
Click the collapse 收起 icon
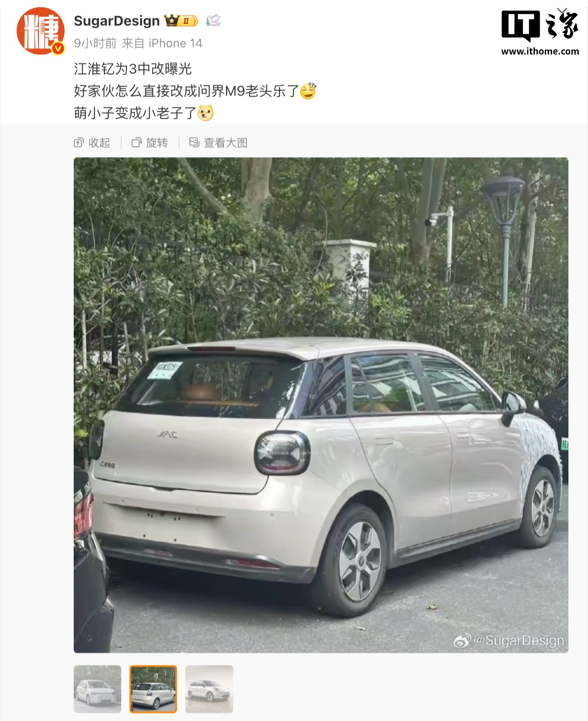pos(79,143)
